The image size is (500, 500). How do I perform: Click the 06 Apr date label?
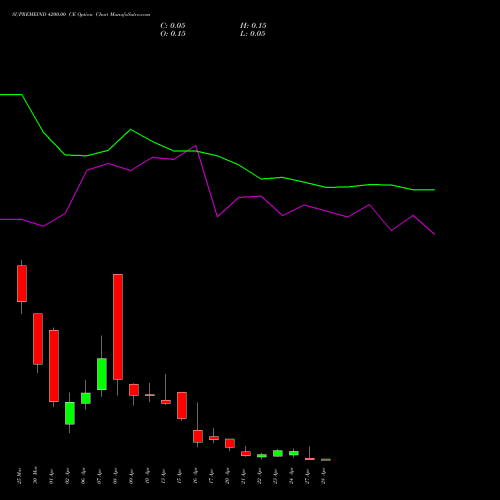click(x=83, y=476)
